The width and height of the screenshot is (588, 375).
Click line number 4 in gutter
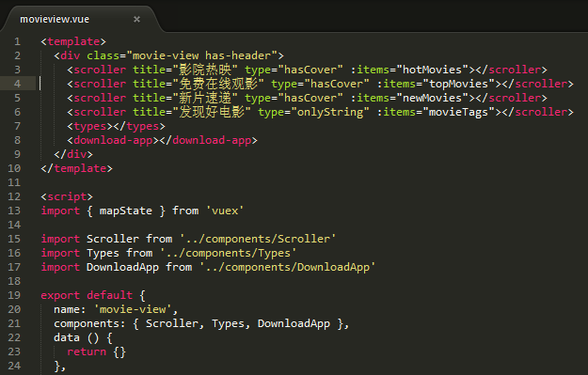point(17,84)
